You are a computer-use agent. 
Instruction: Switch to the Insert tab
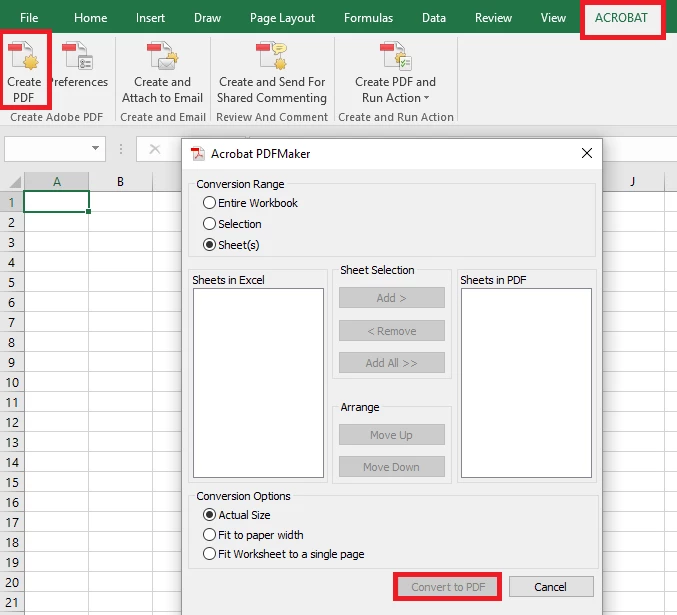[150, 18]
